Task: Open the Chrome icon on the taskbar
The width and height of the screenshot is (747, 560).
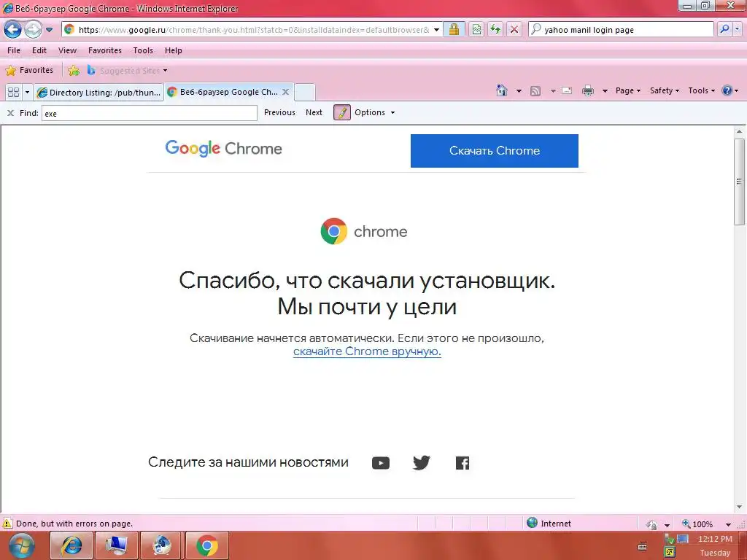Action: [x=206, y=546]
